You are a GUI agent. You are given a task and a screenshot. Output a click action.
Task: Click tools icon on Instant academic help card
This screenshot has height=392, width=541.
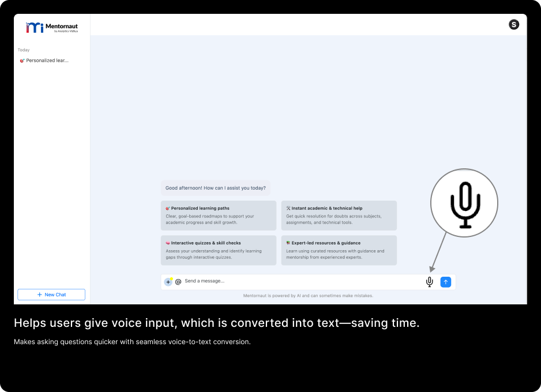tap(288, 208)
